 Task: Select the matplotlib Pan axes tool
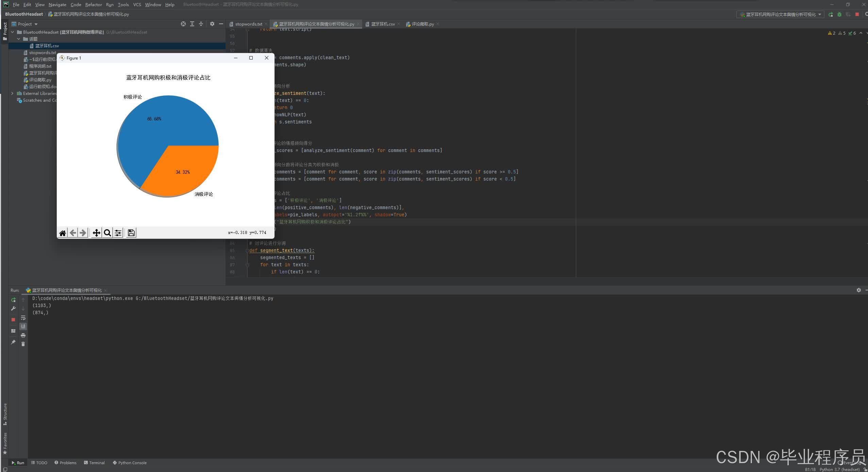(x=96, y=233)
